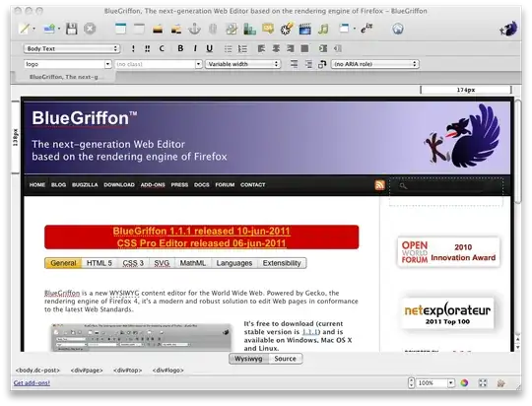
Task: Toggle italic formatting
Action: [x=195, y=48]
